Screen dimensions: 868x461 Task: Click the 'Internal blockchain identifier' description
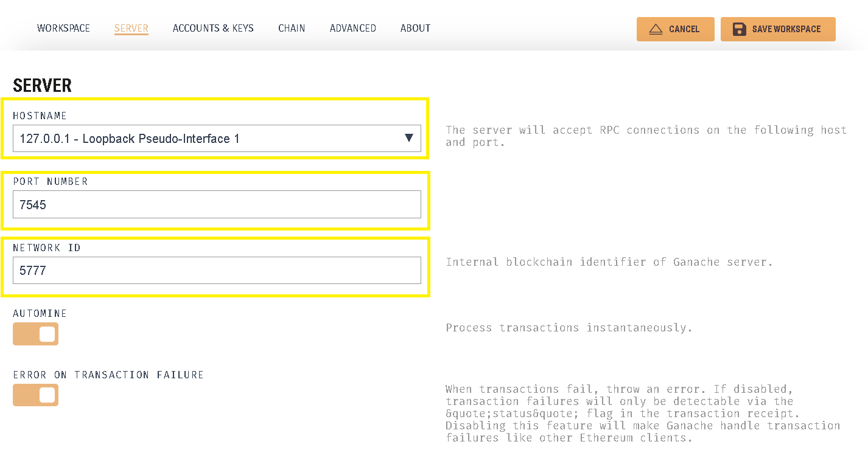[609, 262]
